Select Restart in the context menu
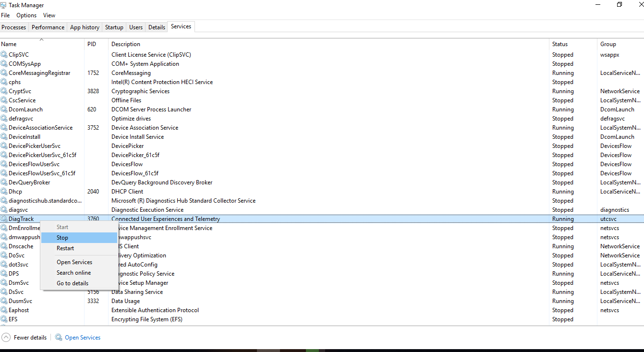Screen dimensions: 644x352 [65, 248]
